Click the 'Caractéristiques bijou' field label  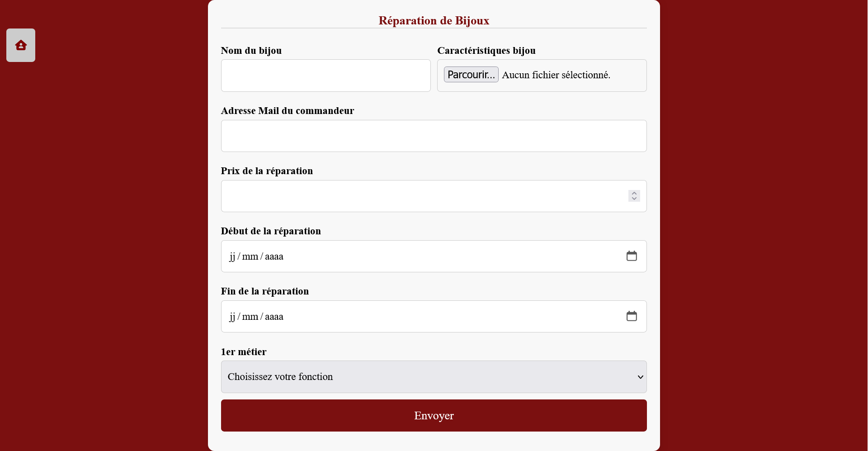coord(486,51)
